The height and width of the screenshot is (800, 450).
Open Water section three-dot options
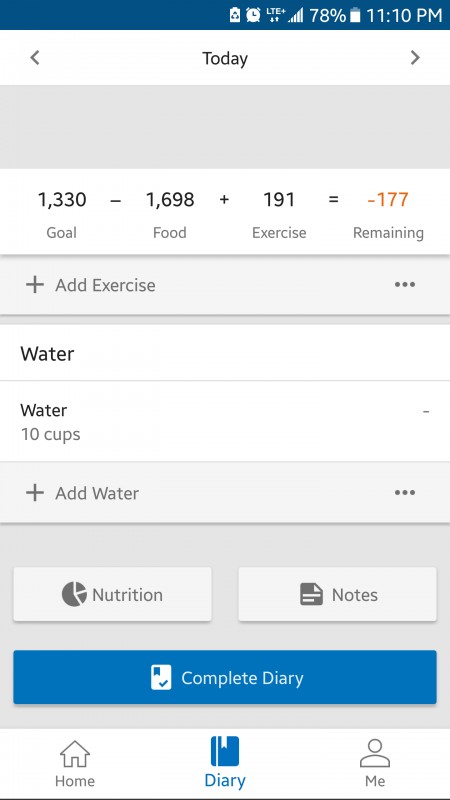[405, 493]
